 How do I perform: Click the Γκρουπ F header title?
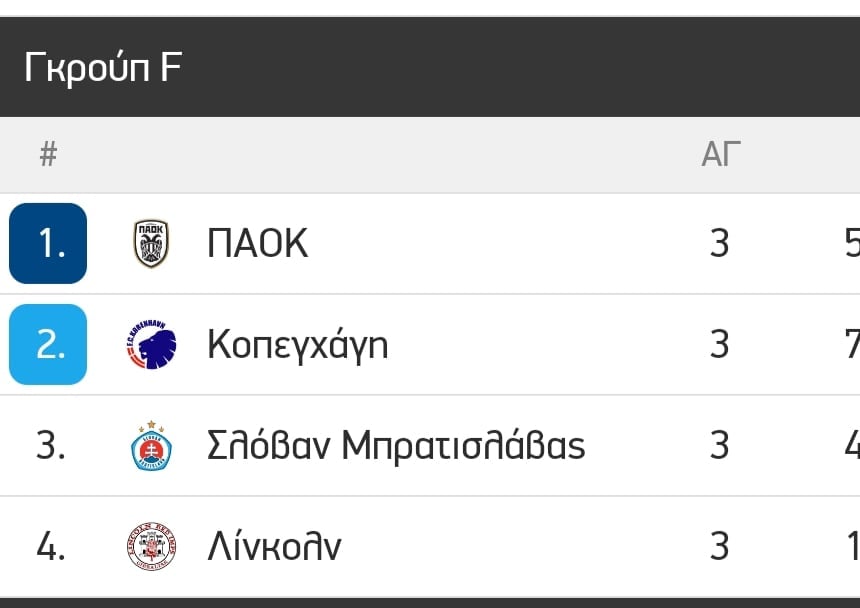click(x=103, y=68)
